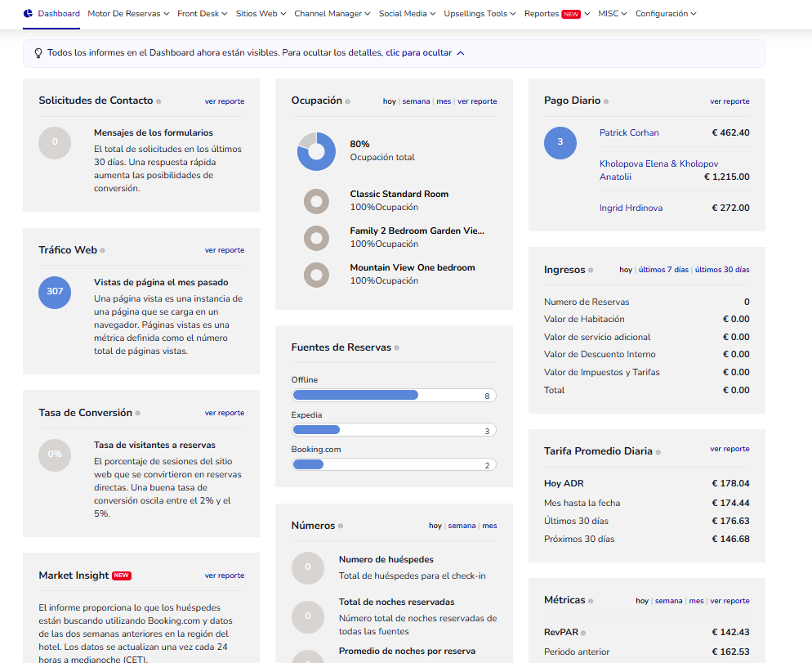Open ver reporte link in Tráfico Web
The width and height of the screenshot is (812, 663).
pos(225,250)
